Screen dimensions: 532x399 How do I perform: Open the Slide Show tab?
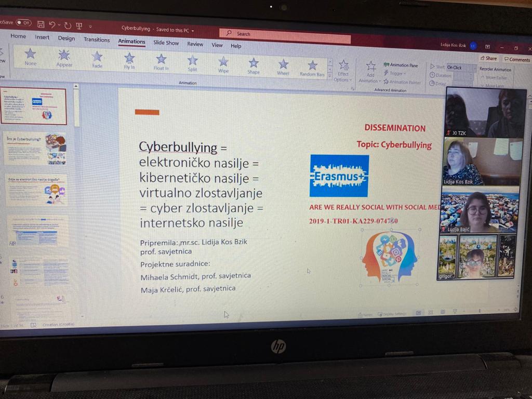coord(166,43)
